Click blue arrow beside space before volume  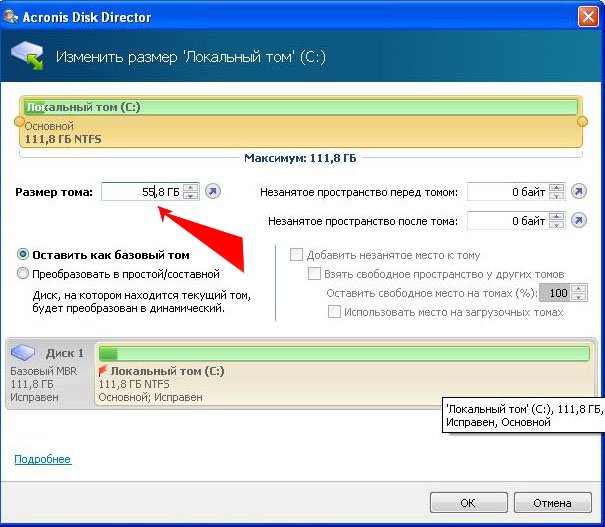click(x=578, y=191)
